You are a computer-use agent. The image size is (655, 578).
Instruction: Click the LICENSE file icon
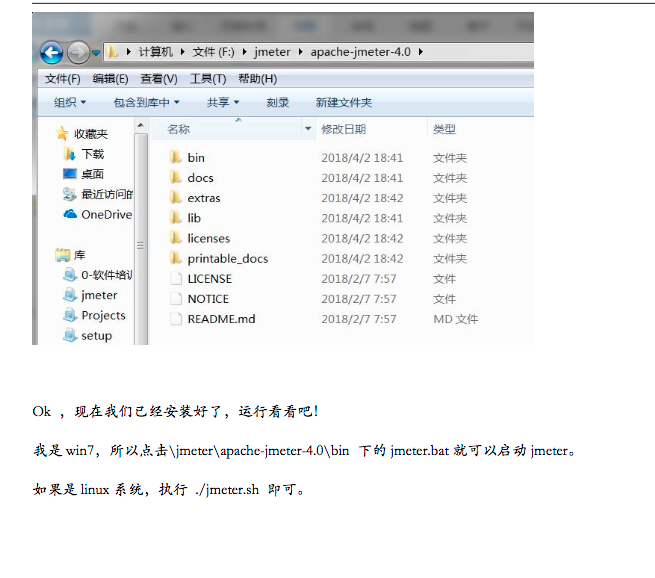click(176, 278)
